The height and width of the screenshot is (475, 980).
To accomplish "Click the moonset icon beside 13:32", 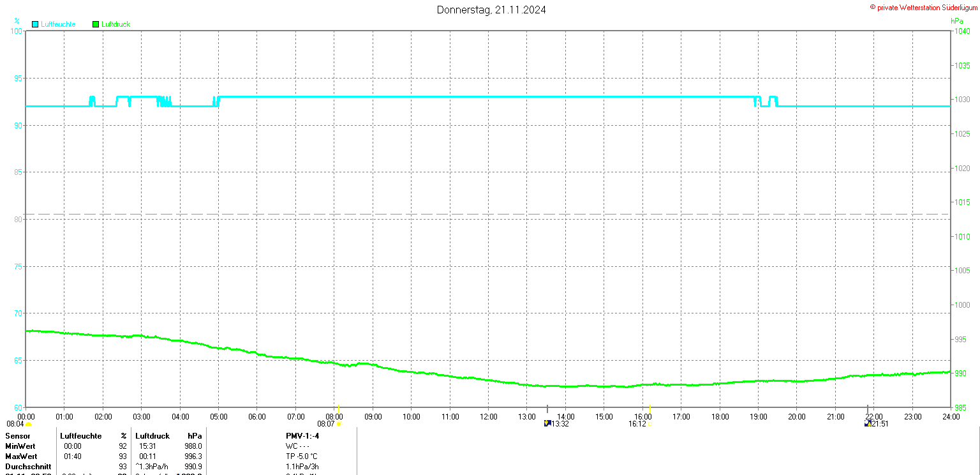I will [547, 423].
